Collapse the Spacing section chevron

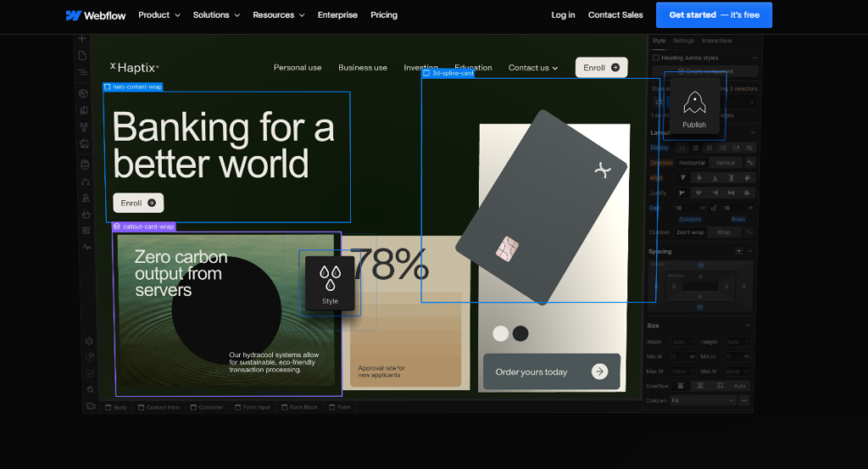point(750,251)
